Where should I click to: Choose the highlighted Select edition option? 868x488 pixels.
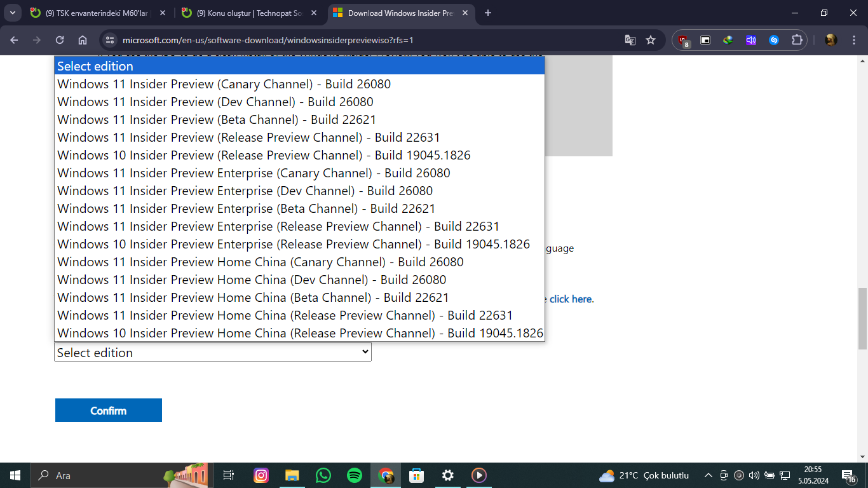[299, 66]
